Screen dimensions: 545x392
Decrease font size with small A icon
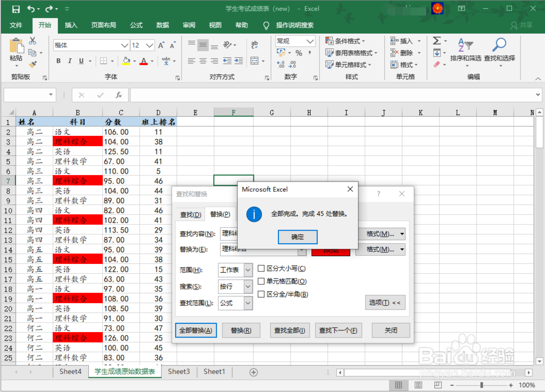pos(173,45)
